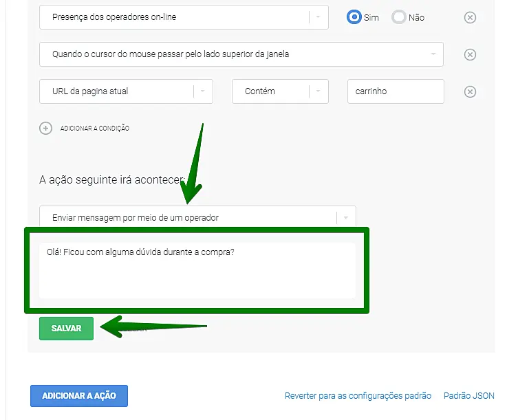Click the ADICIONAR A CONDIÇÃO label

click(x=95, y=129)
